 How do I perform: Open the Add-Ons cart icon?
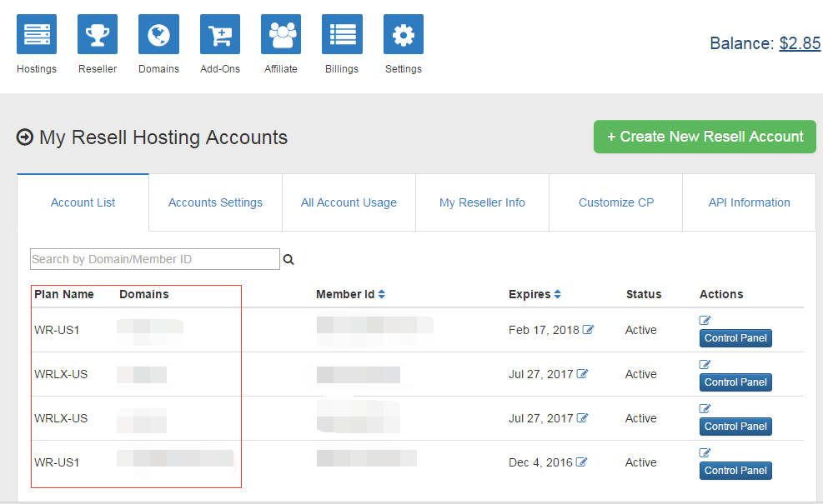220,35
